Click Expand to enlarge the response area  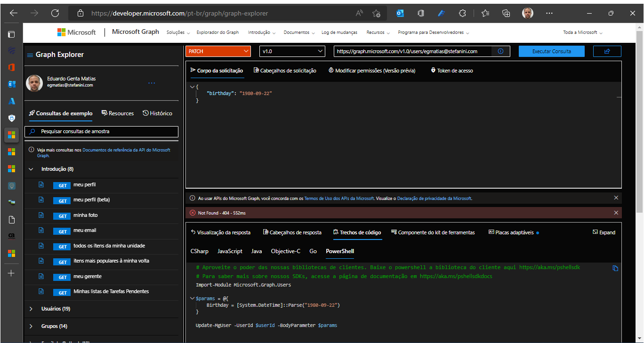(x=604, y=232)
